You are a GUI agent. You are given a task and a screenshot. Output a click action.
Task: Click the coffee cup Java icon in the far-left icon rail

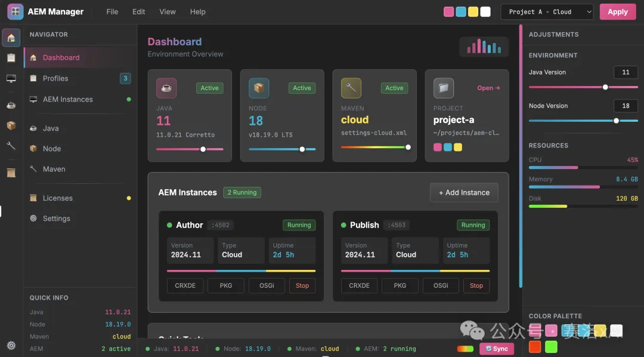(11, 105)
